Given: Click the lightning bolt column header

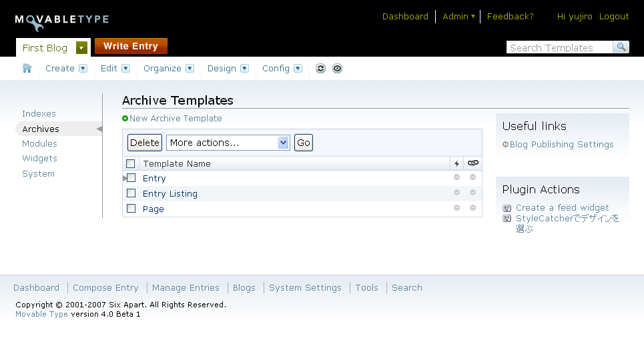Looking at the screenshot, I should pyautogui.click(x=456, y=163).
